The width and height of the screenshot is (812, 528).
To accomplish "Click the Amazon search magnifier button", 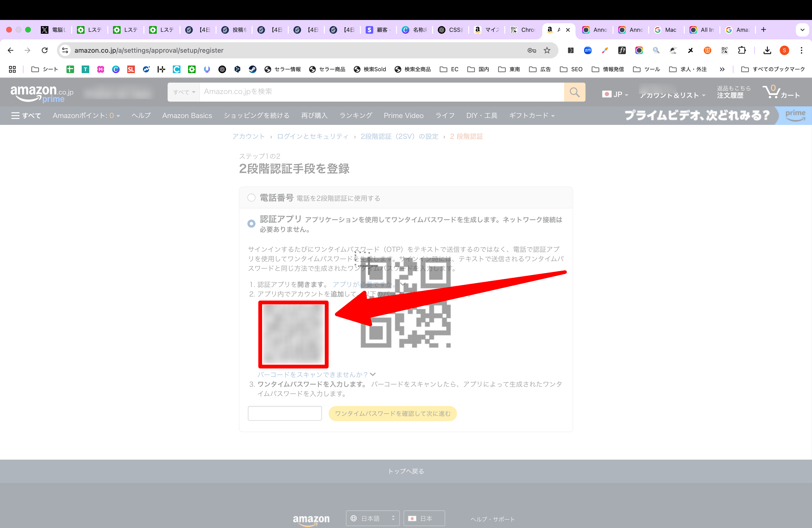I will 575,92.
